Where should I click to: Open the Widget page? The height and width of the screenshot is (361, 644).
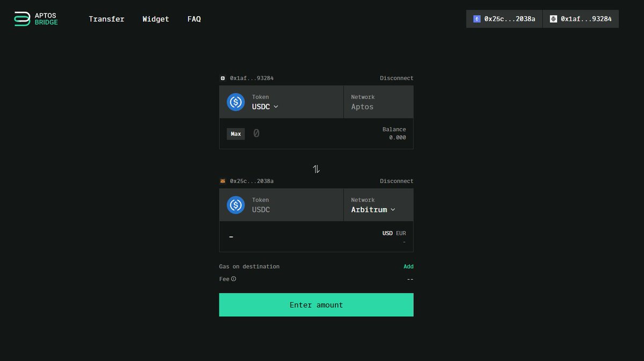click(156, 19)
